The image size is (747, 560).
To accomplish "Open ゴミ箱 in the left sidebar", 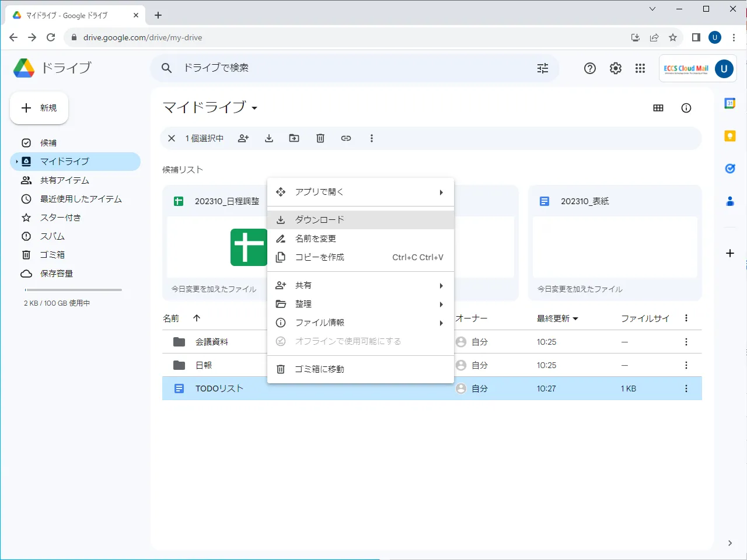I will point(52,255).
